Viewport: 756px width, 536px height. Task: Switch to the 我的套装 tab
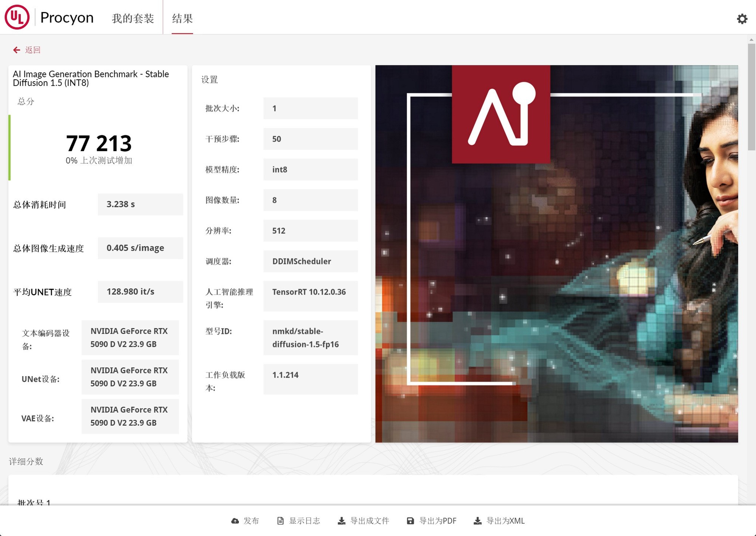coord(133,18)
